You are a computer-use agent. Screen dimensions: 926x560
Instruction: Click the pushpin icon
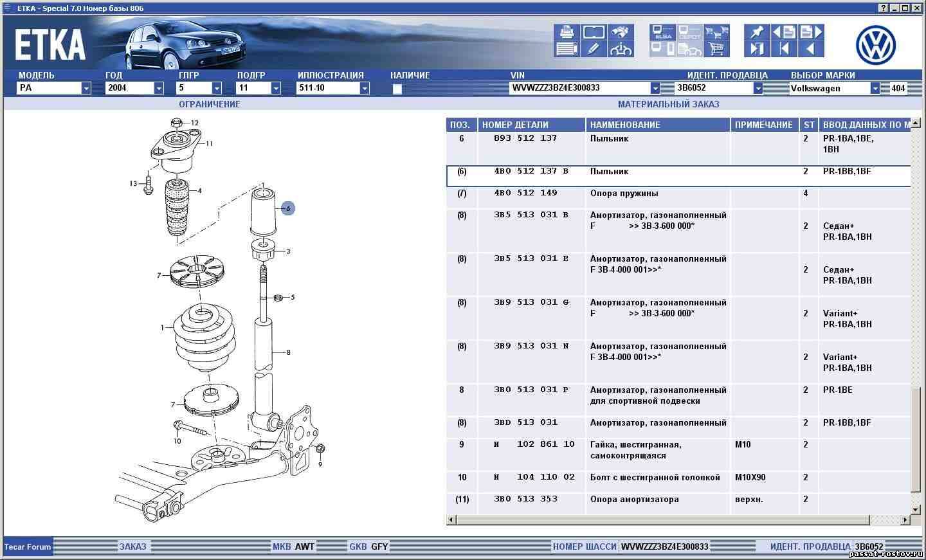tap(757, 32)
